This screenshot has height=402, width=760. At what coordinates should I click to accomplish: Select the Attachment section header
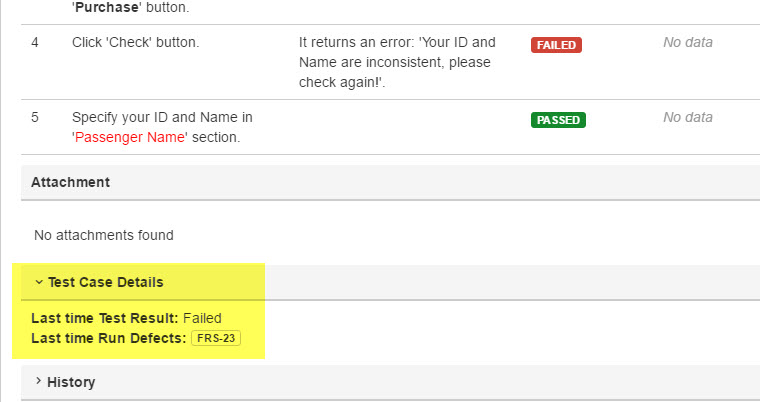coord(70,182)
